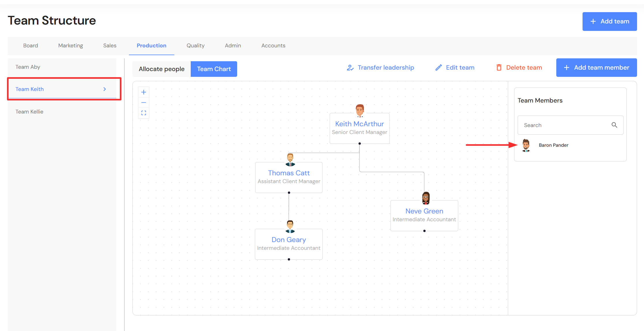
Task: Open the Marketing tab
Action: pyautogui.click(x=70, y=46)
